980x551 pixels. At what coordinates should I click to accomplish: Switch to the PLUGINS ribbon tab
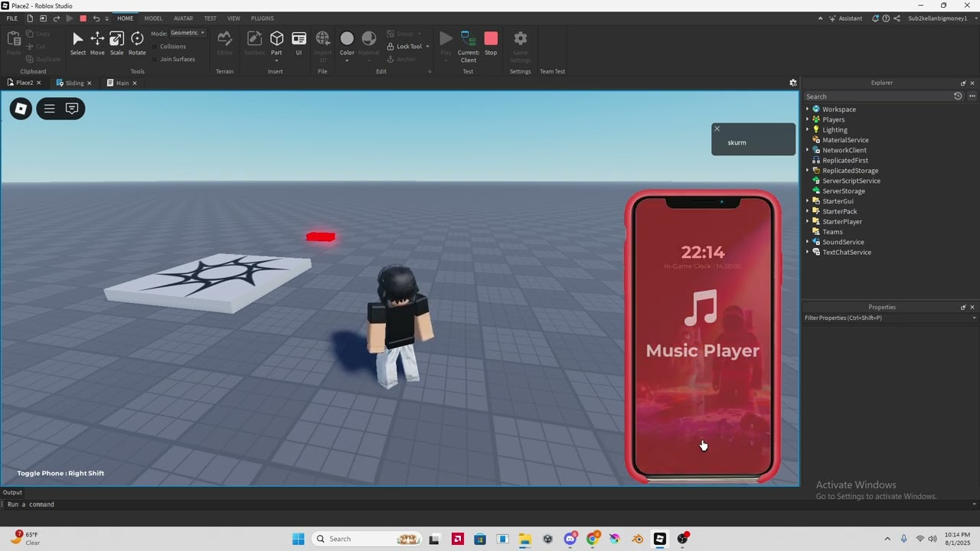coord(263,18)
